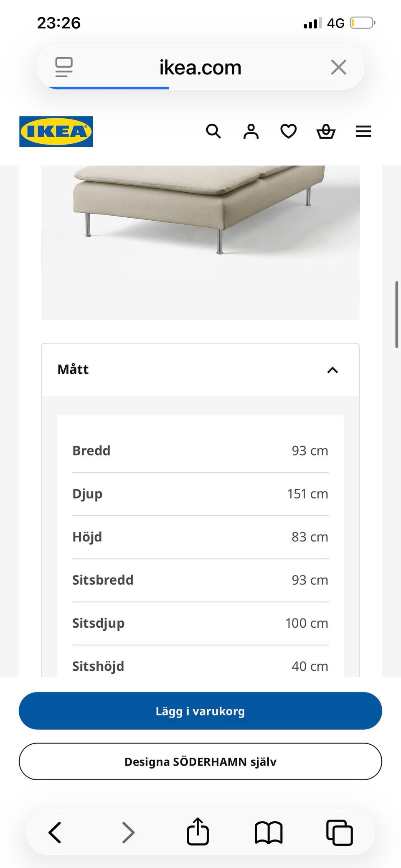The image size is (401, 868).
Task: Click the IKEA logo
Action: [56, 132]
